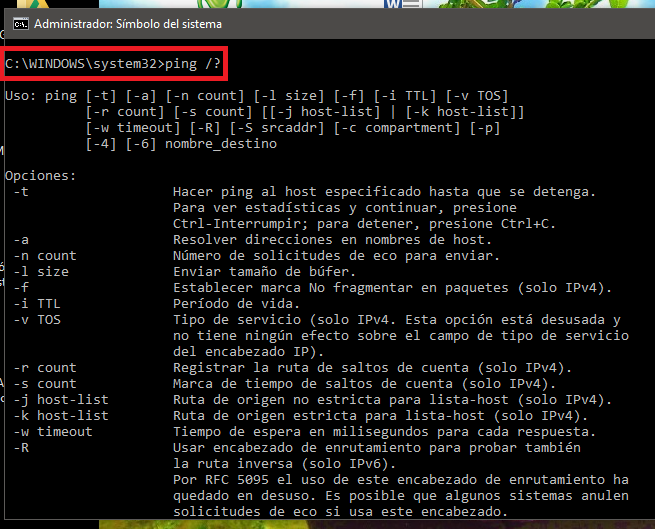Click 'quedado en desuso. Es posible' line

coord(401,496)
